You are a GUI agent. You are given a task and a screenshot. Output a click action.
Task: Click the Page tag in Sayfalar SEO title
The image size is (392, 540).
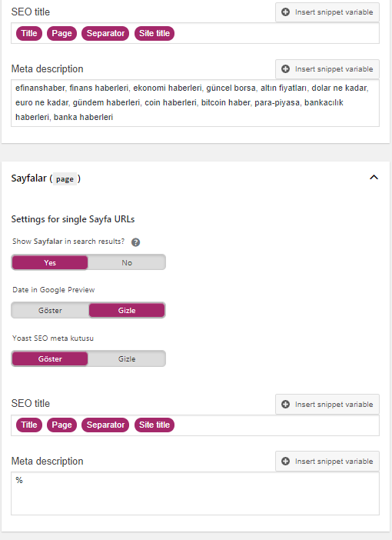61,425
